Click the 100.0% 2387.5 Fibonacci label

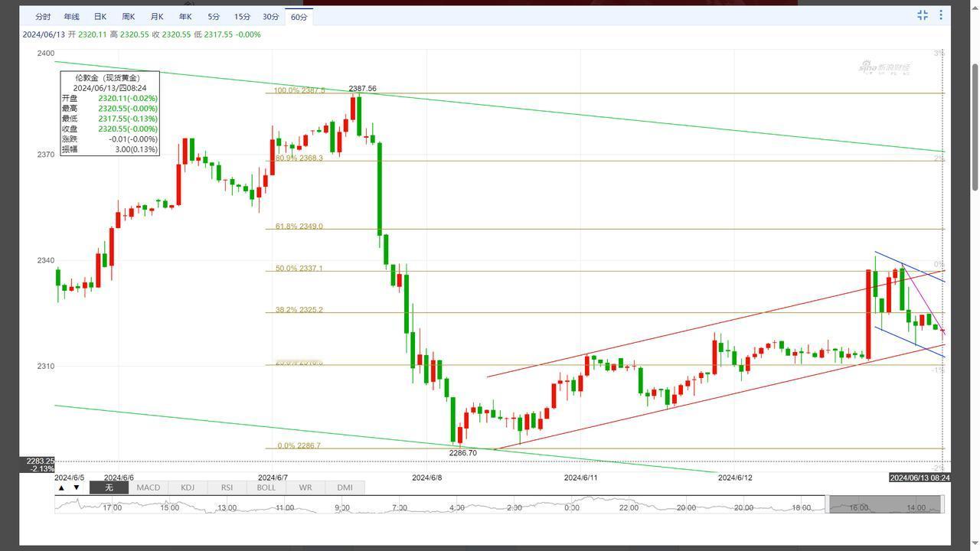point(299,90)
